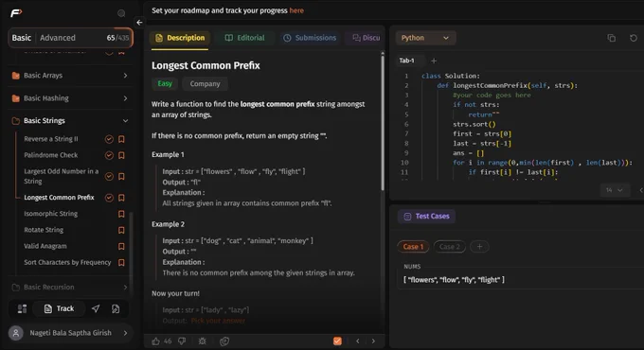Follow the roadmap 'here' link

point(296,10)
